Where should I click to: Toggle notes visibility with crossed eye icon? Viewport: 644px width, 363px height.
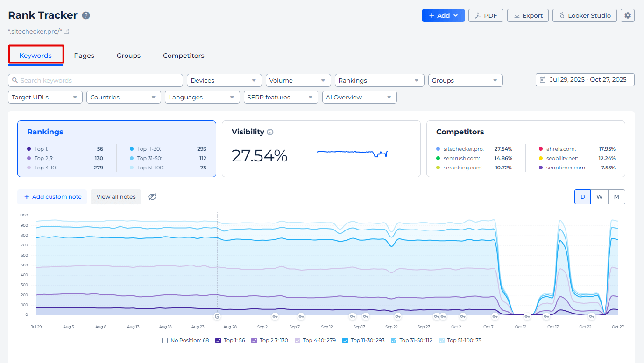pos(152,197)
